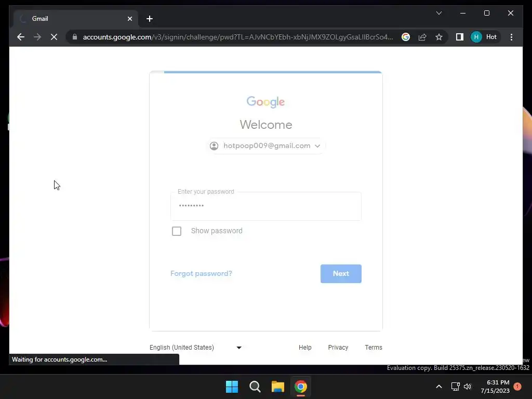The width and height of the screenshot is (532, 399).
Task: Click the address bar URL
Action: pyautogui.click(x=237, y=37)
